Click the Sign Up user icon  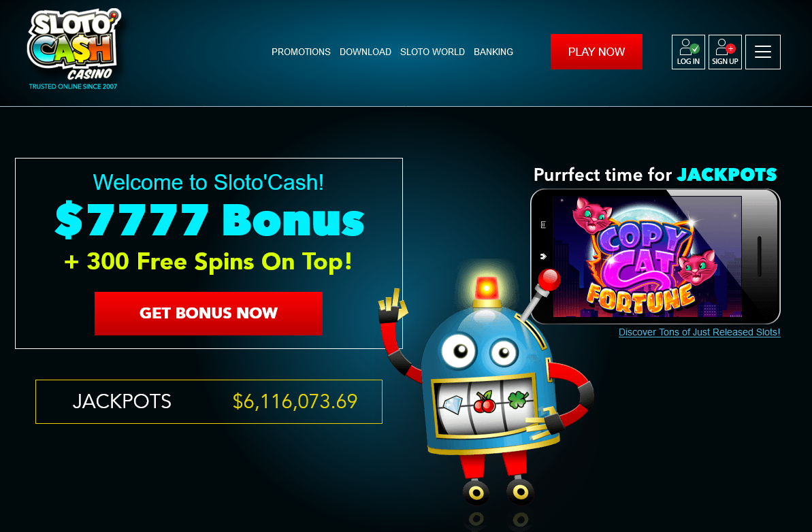click(x=725, y=52)
